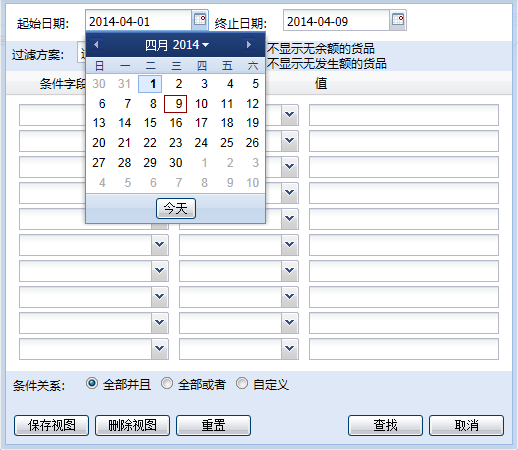This screenshot has width=518, height=450.
Task: Expand the 四月 2014 month-year selector
Action: click(x=177, y=45)
